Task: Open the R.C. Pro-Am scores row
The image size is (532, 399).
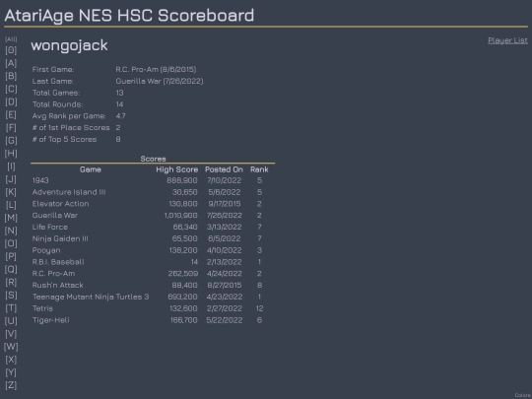Action: [153, 274]
